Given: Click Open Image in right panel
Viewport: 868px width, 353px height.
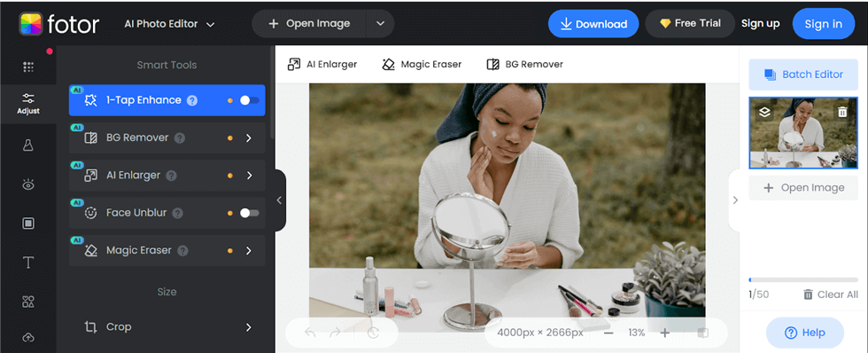Looking at the screenshot, I should pyautogui.click(x=804, y=188).
